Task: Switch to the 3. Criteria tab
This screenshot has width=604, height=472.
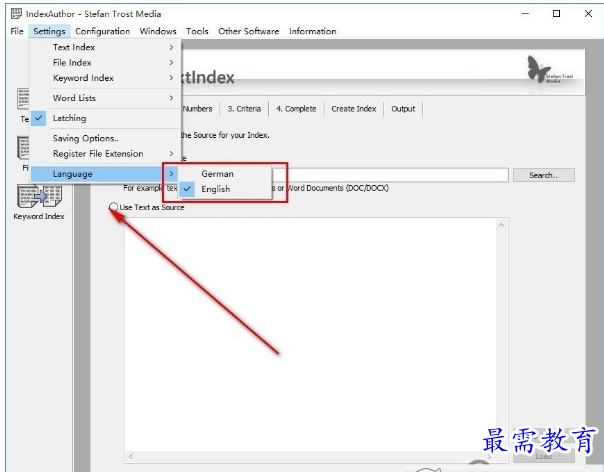Action: pos(244,109)
